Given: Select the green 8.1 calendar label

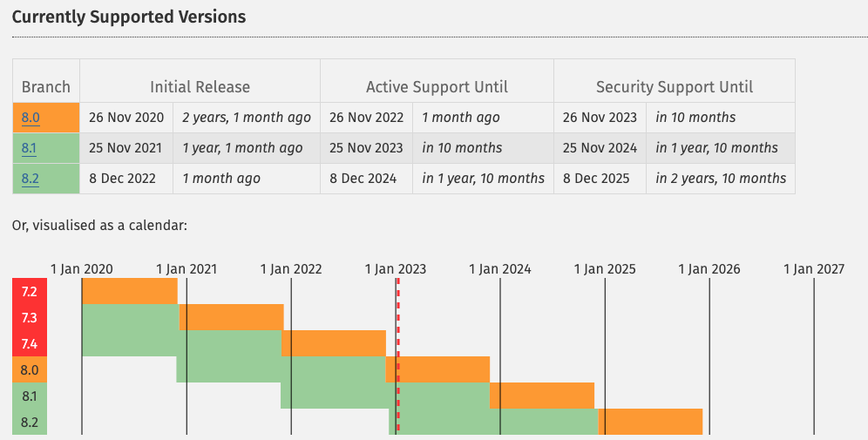Looking at the screenshot, I should [30, 396].
